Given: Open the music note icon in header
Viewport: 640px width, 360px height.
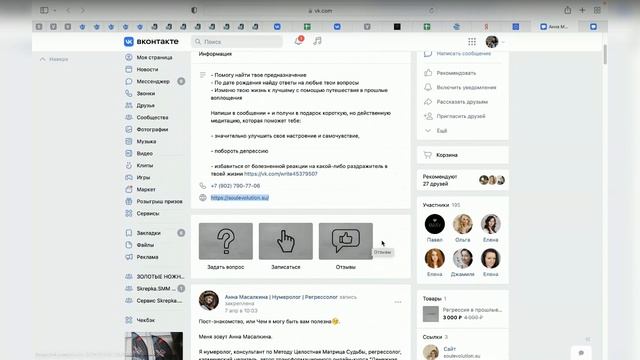Looking at the screenshot, I should [x=317, y=41].
